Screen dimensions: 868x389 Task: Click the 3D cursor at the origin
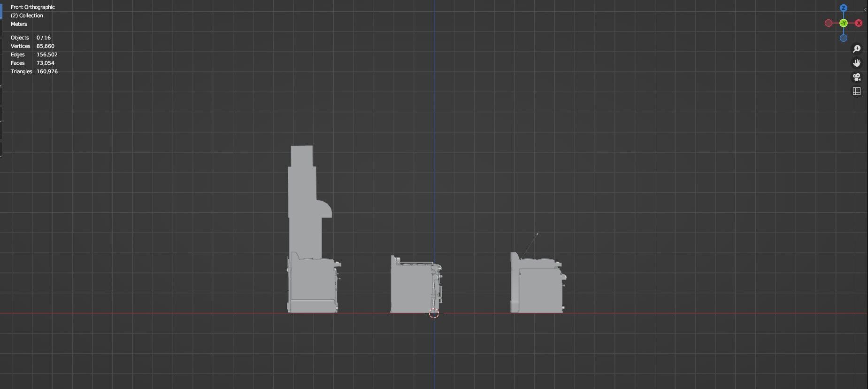tap(434, 313)
